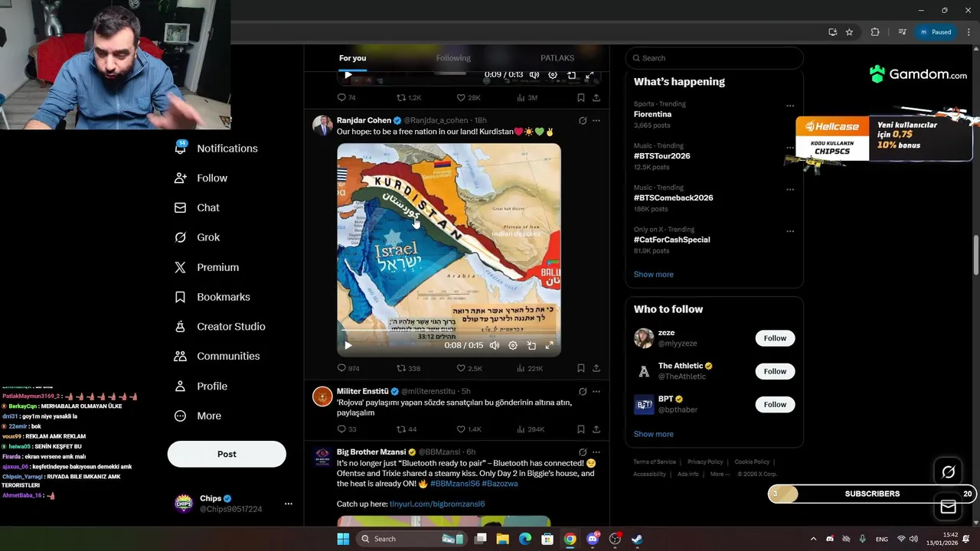Viewport: 980px width, 551px height.
Task: Bookmark this page with the browser star
Action: (849, 32)
